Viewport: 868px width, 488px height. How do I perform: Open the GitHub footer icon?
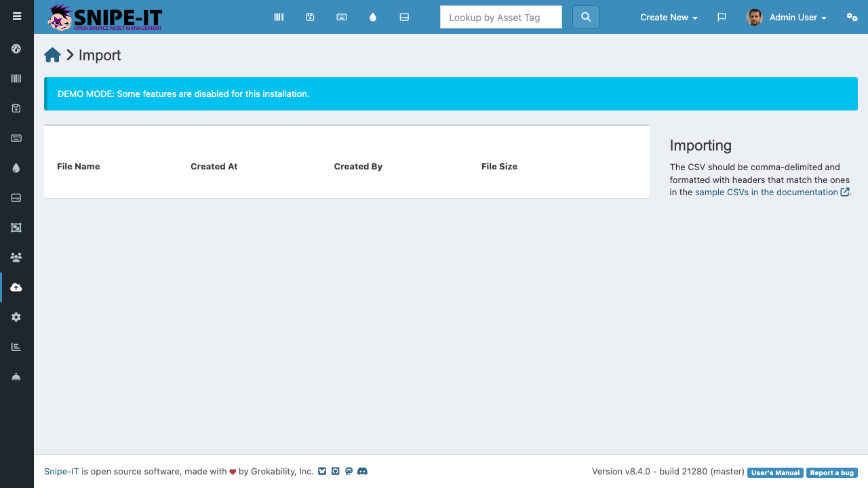click(x=335, y=471)
